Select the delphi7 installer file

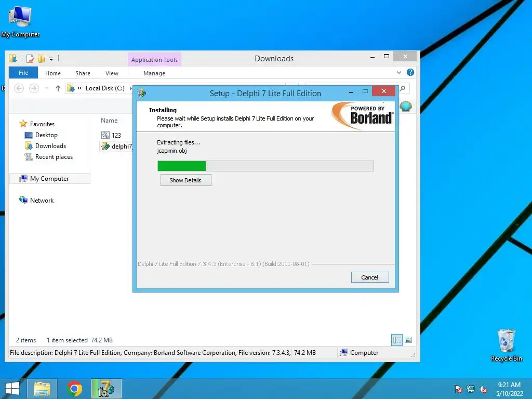point(116,146)
